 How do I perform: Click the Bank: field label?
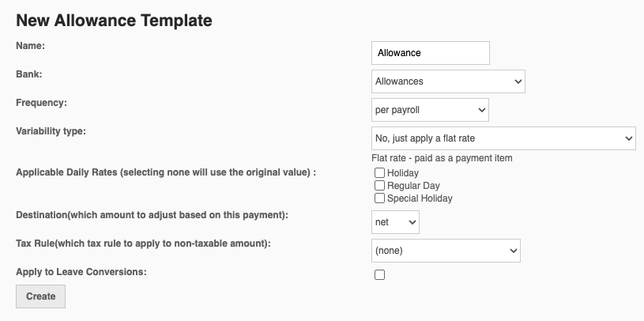pos(29,74)
